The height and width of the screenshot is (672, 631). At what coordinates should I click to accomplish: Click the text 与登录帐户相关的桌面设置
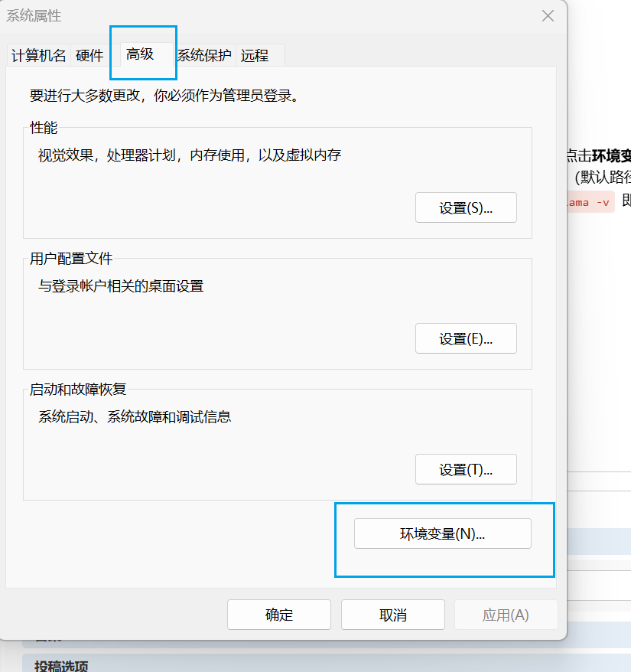click(x=121, y=286)
